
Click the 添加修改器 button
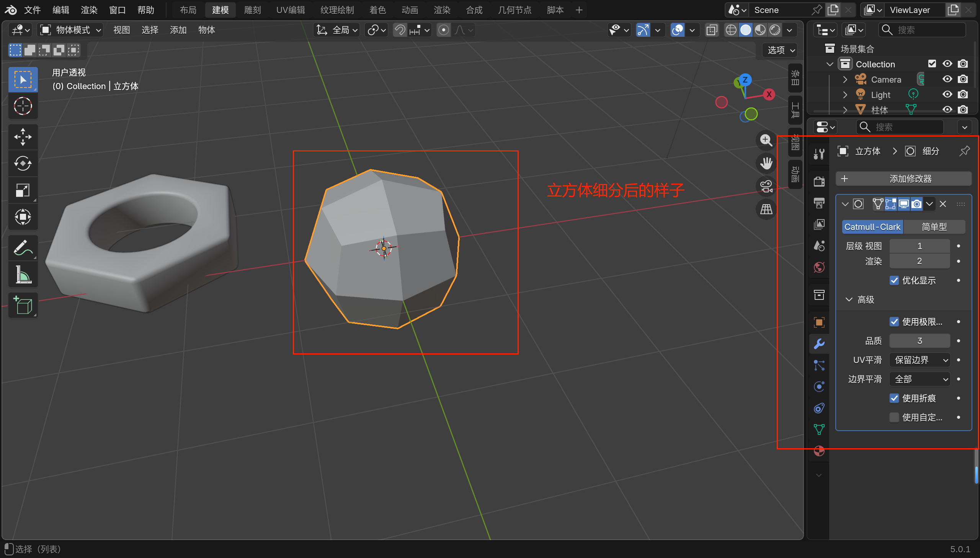point(903,179)
